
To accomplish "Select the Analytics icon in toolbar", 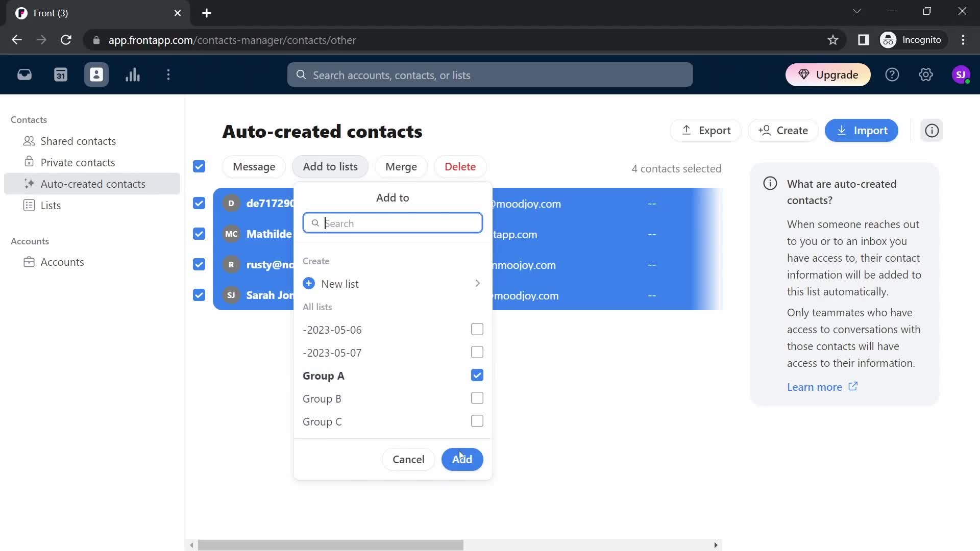I will pyautogui.click(x=132, y=74).
